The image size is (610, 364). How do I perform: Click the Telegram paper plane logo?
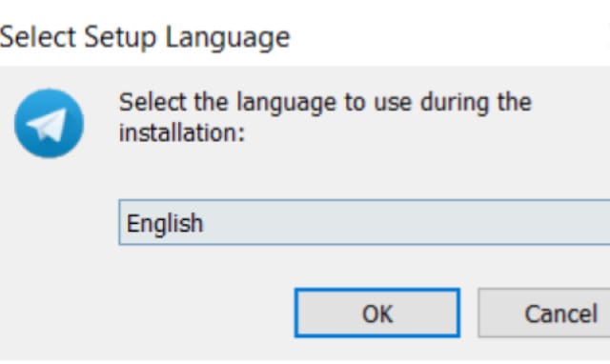pyautogui.click(x=49, y=123)
